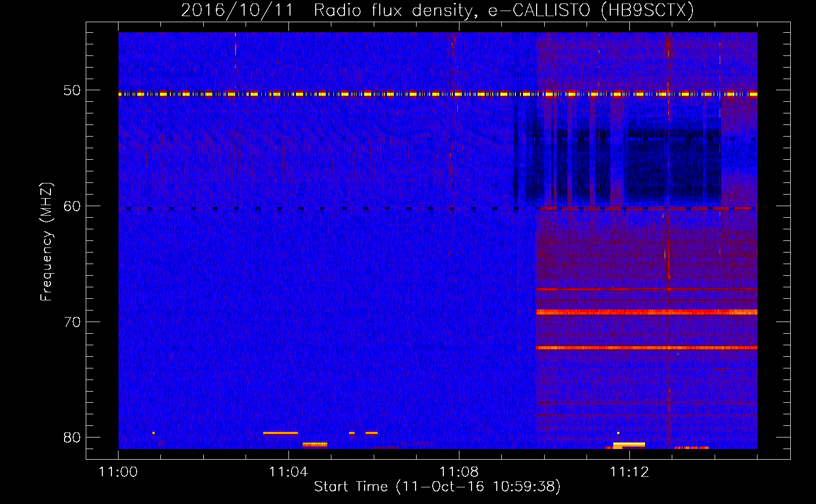The image size is (816, 504).
Task: Click the thin red line near 67 MHz
Action: pyautogui.click(x=647, y=289)
